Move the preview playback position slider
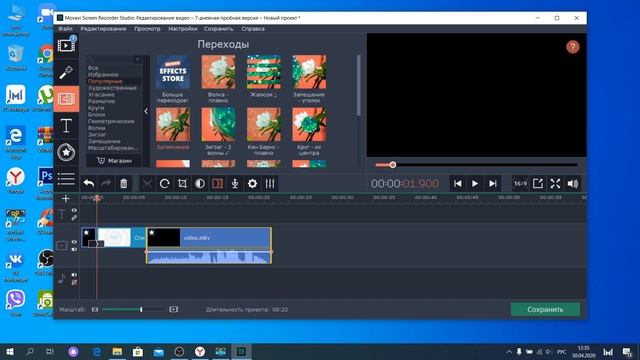640x360 pixels. (393, 164)
